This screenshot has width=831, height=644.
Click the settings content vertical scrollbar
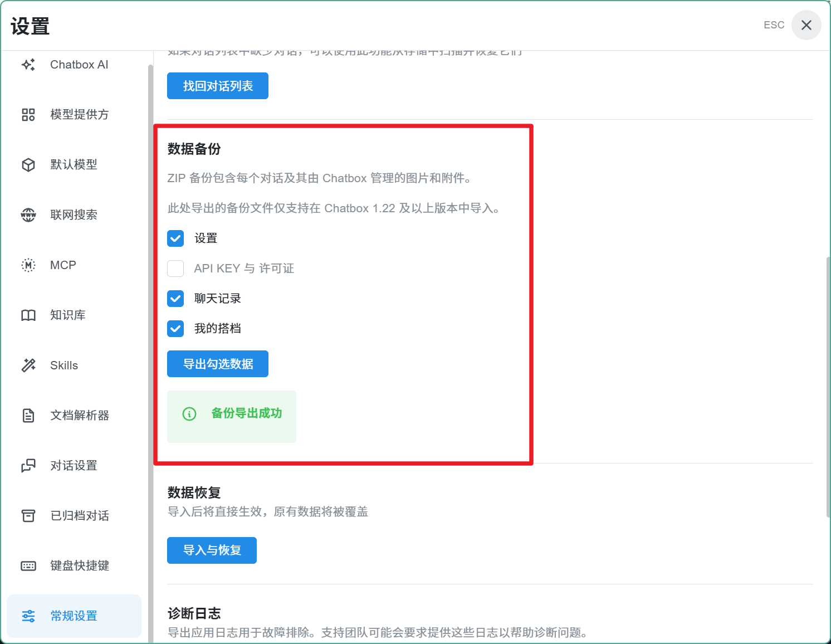(828, 387)
